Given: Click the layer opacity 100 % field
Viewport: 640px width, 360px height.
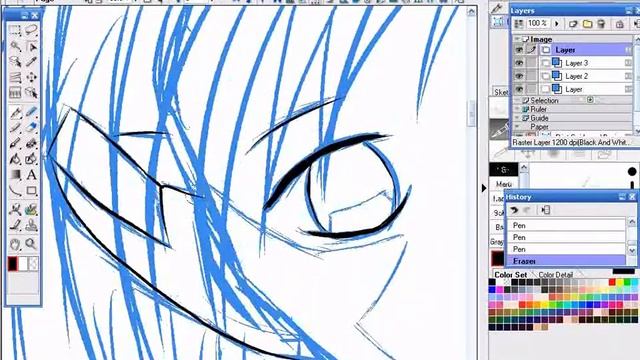Looking at the screenshot, I should 538,24.
